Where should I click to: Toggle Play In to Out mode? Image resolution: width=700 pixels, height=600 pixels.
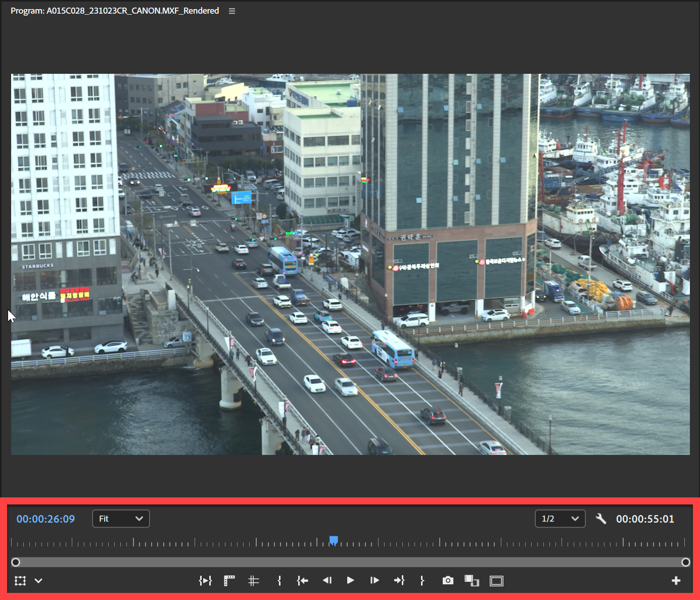[x=205, y=580]
